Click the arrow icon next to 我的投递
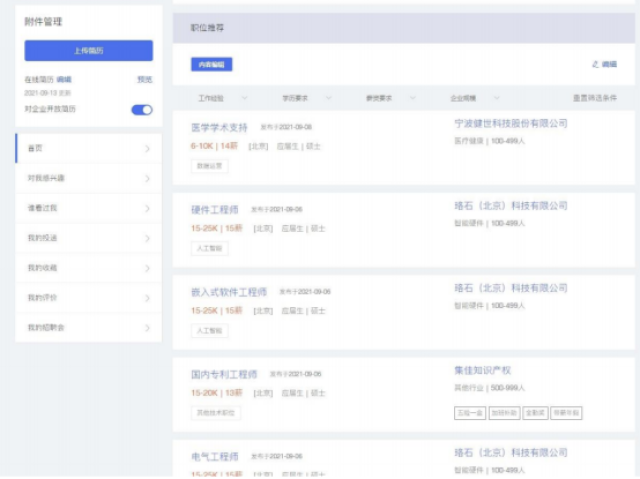The height and width of the screenshot is (479, 640). (x=147, y=238)
